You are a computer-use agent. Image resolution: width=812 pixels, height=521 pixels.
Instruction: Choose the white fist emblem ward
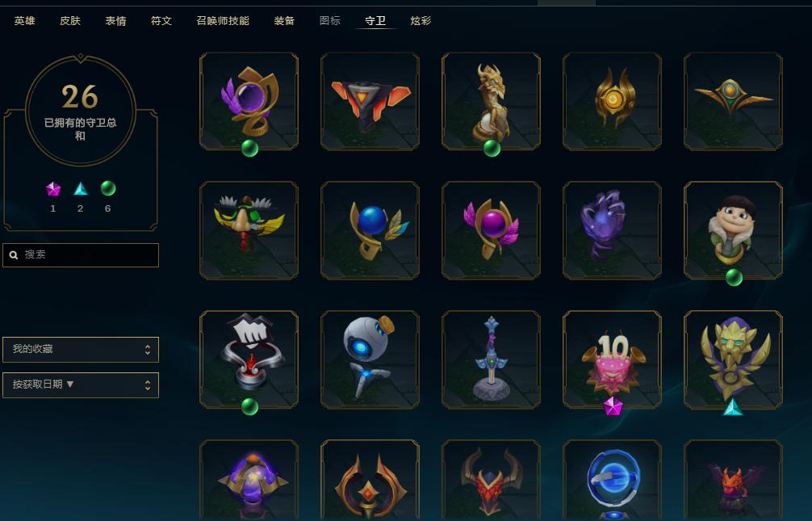coord(249,359)
